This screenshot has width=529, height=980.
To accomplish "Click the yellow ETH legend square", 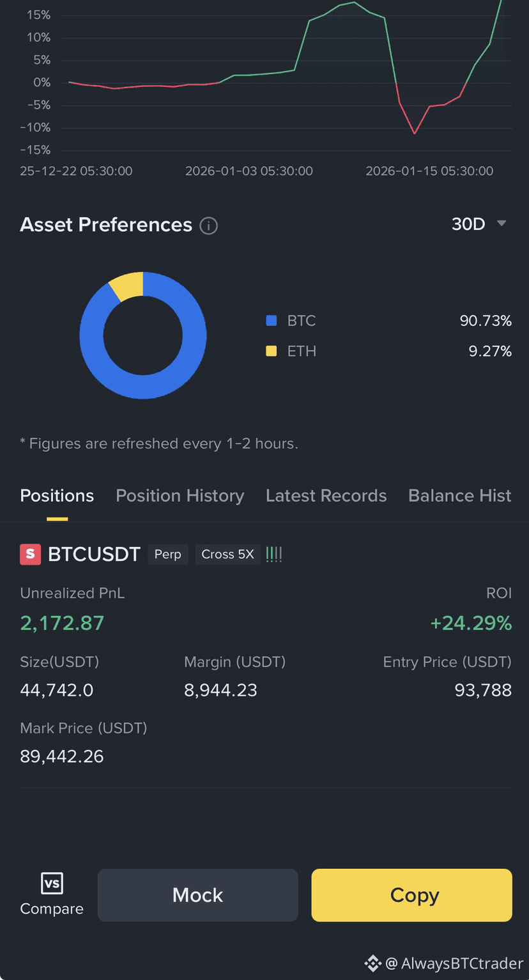I will pyautogui.click(x=272, y=351).
